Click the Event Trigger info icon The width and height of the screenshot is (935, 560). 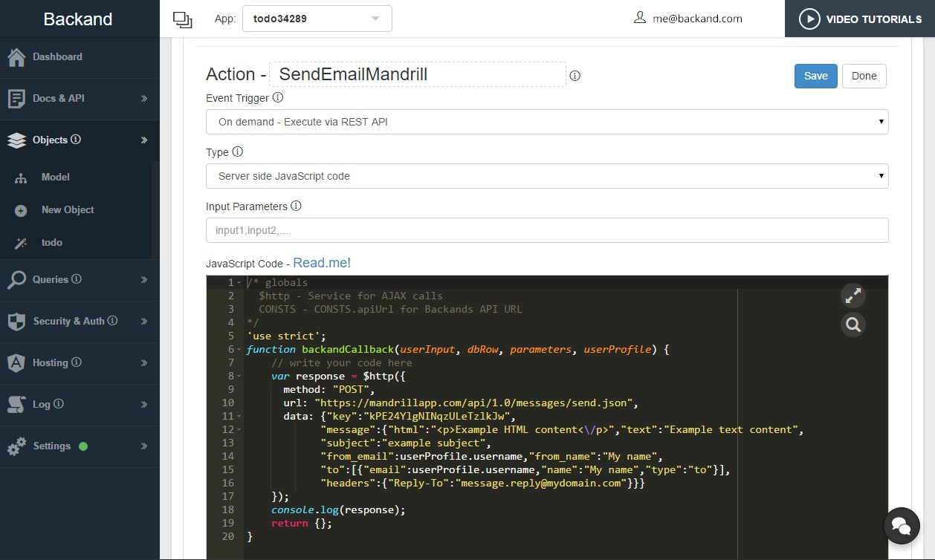pyautogui.click(x=278, y=97)
